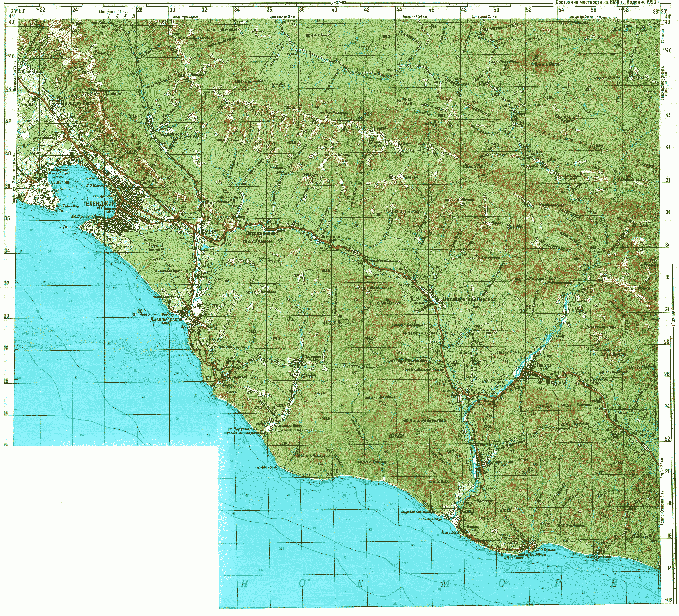Click the peak label 'г. Иваненкова'

tap(432, 420)
